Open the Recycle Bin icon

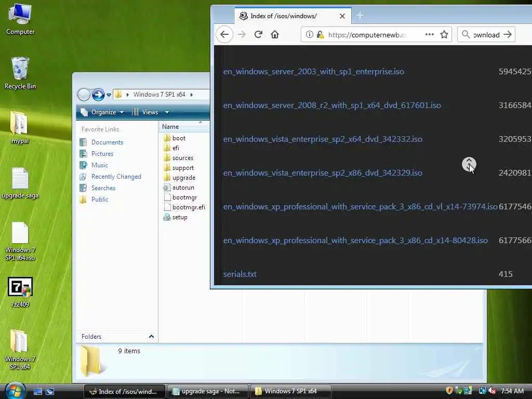coord(20,74)
